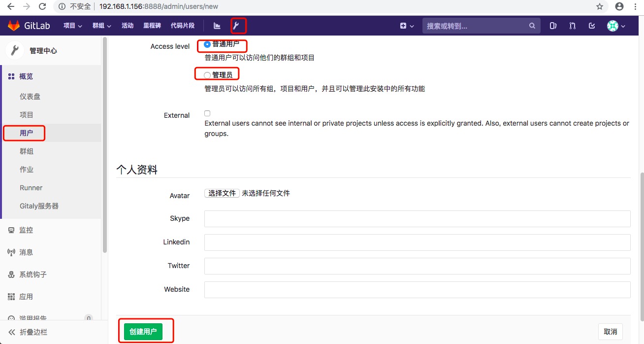Reload the page with refresh icon
This screenshot has height=344, width=644.
tap(42, 6)
